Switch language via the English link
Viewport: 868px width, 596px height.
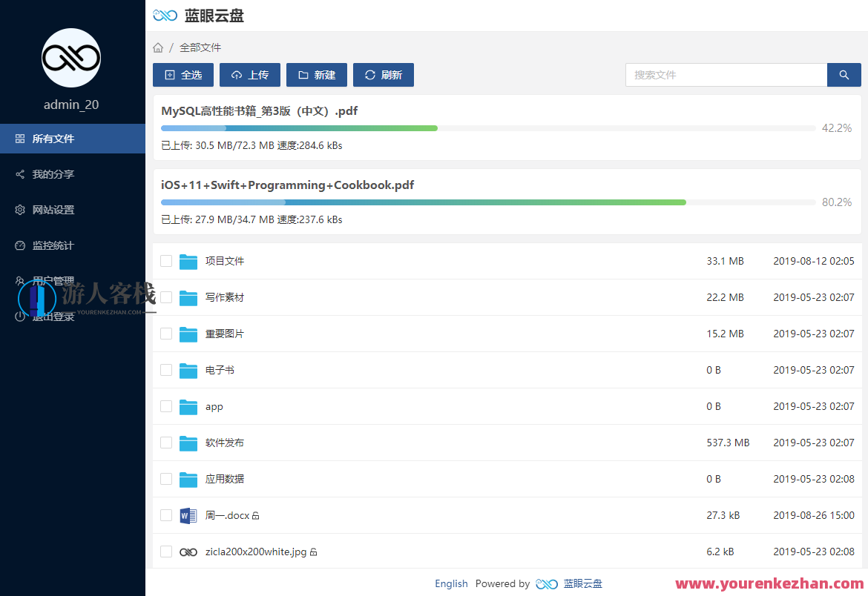(x=451, y=583)
